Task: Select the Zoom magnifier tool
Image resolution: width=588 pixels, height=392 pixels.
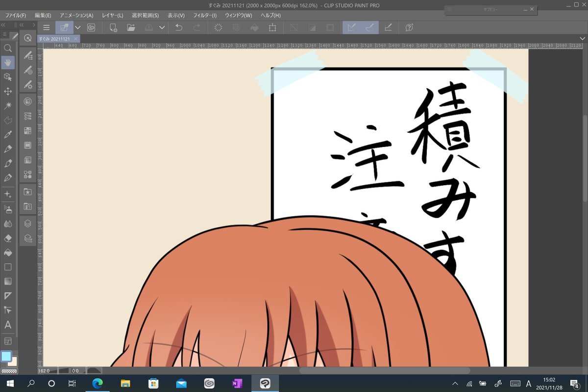Action: coord(8,48)
